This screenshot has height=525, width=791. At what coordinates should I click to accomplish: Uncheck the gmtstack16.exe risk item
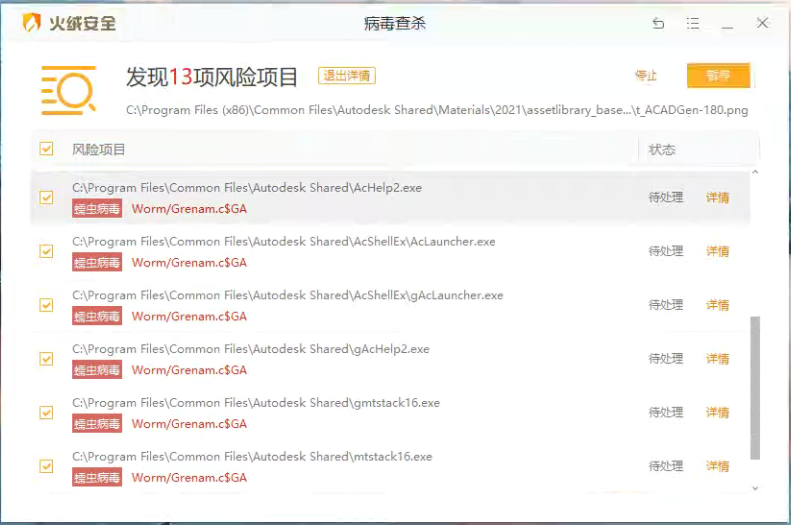pos(46,412)
